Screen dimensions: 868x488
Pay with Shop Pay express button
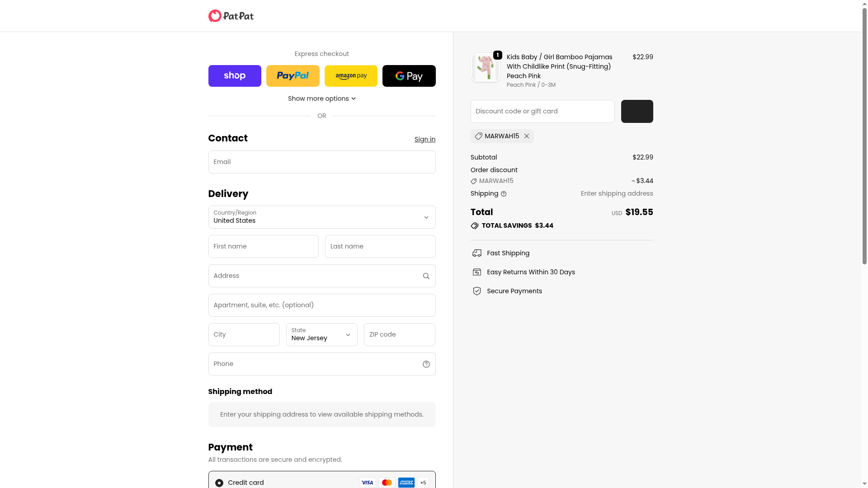pyautogui.click(x=235, y=76)
